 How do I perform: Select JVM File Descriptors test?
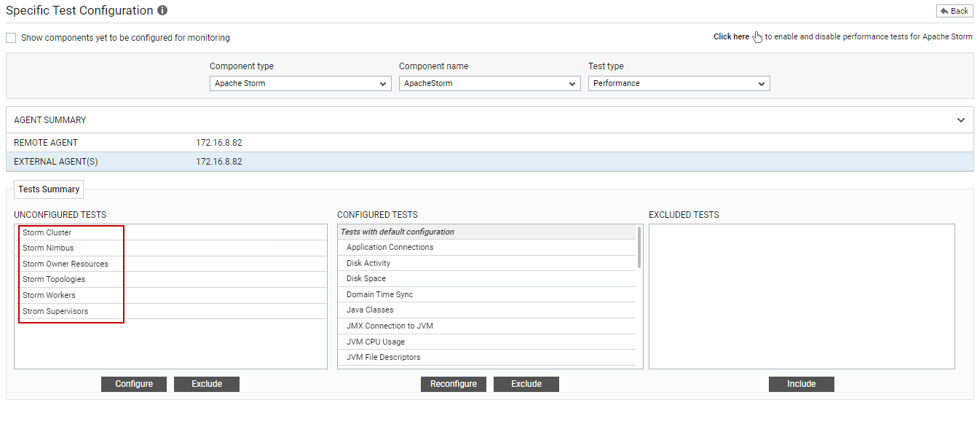(x=487, y=358)
